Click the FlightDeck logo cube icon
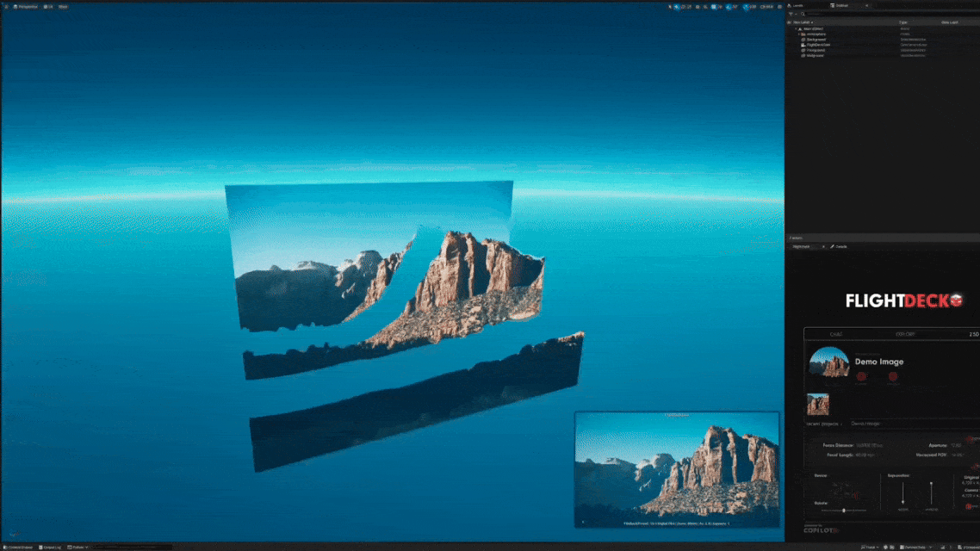 [956, 300]
